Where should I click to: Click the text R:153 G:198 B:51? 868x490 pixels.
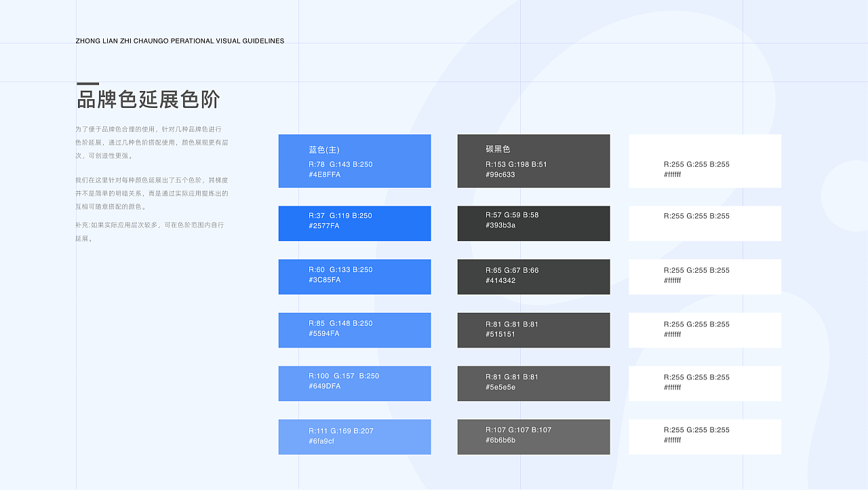(x=516, y=164)
